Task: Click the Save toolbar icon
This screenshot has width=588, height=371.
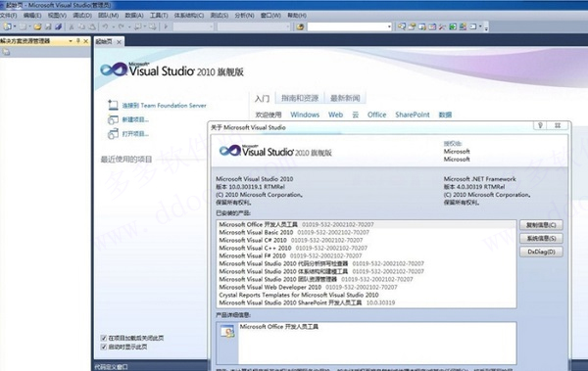Action: pyautogui.click(x=48, y=26)
